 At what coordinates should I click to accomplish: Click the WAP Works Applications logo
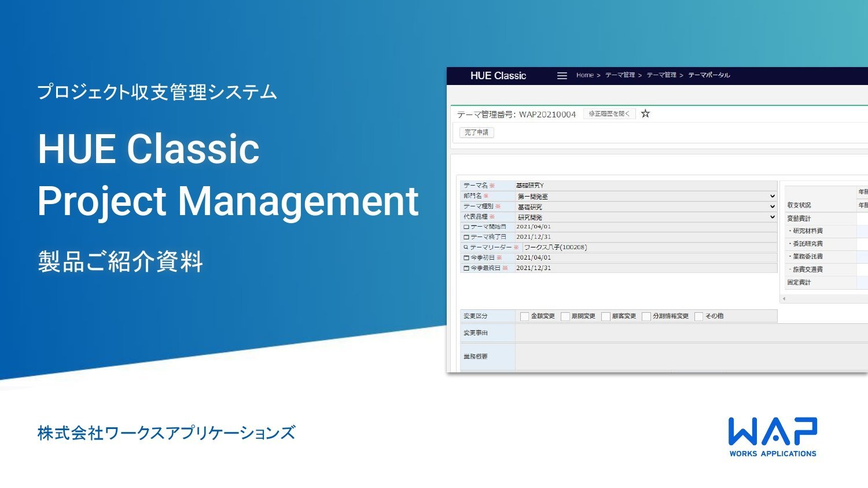[773, 437]
